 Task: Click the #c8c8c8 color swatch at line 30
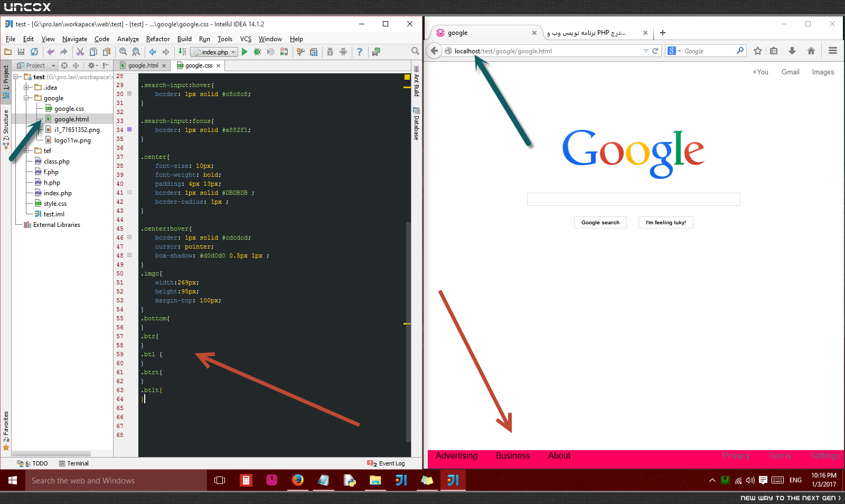129,93
